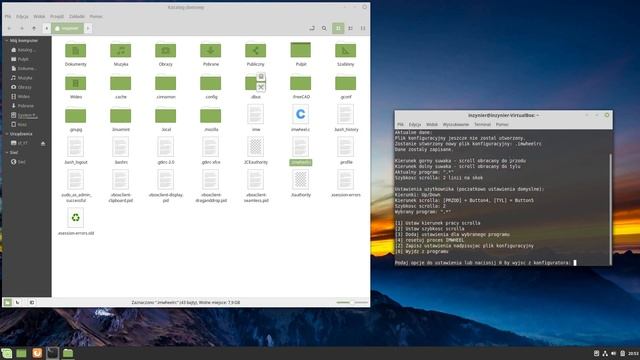Select the .mozilla folder
Screen dimensions: 640x360
[211, 116]
